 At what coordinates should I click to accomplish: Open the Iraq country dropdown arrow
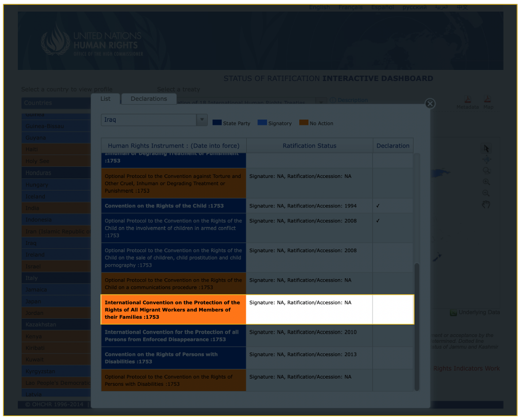[202, 120]
